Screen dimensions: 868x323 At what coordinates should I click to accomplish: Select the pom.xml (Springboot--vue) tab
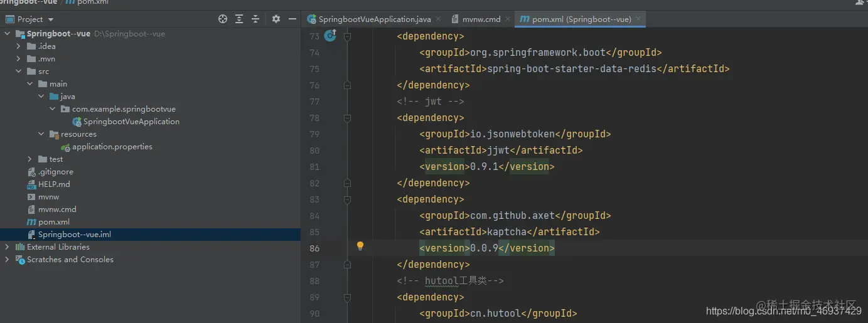pyautogui.click(x=581, y=19)
